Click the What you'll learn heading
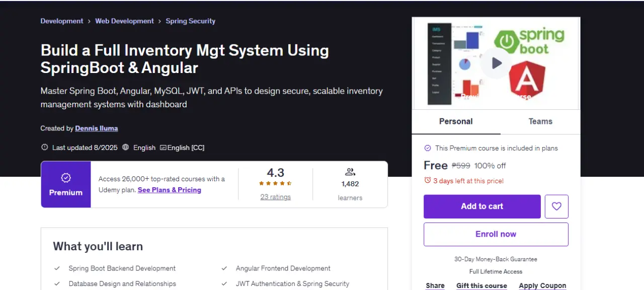Screen dimensions: 644x290 tap(98, 246)
